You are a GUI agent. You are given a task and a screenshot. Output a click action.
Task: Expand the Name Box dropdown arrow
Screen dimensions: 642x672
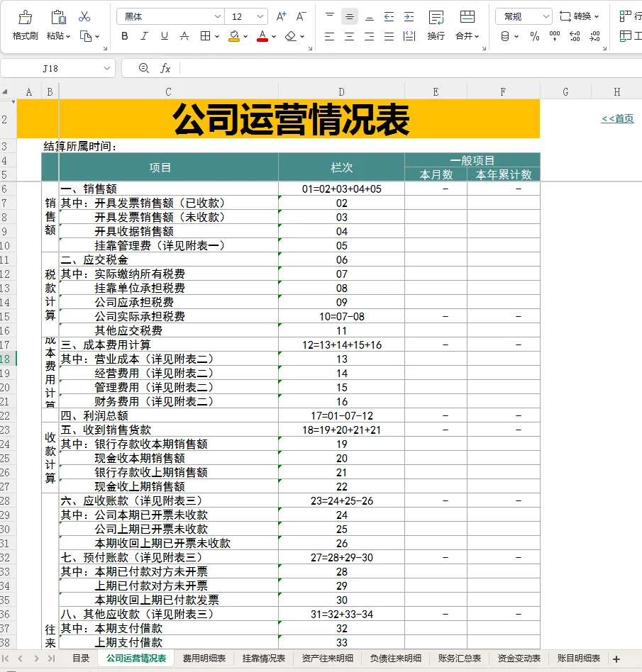click(x=107, y=69)
